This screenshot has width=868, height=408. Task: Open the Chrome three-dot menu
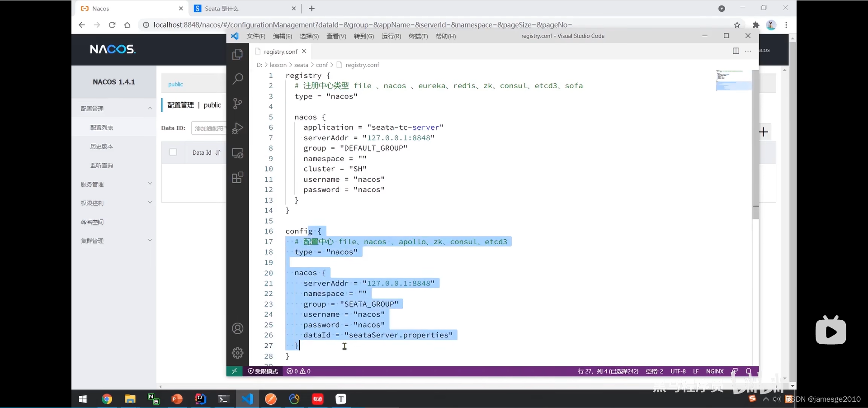pos(786,25)
